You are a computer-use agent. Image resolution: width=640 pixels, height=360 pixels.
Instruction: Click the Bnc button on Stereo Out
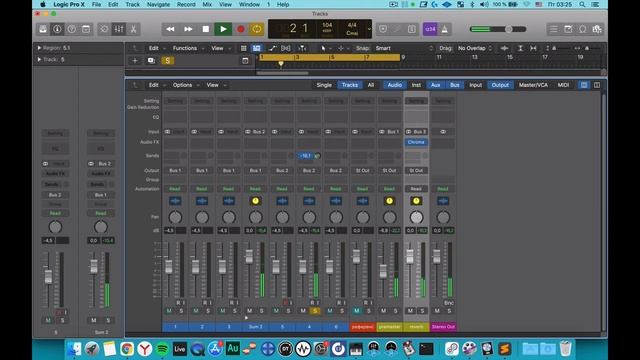click(x=449, y=303)
